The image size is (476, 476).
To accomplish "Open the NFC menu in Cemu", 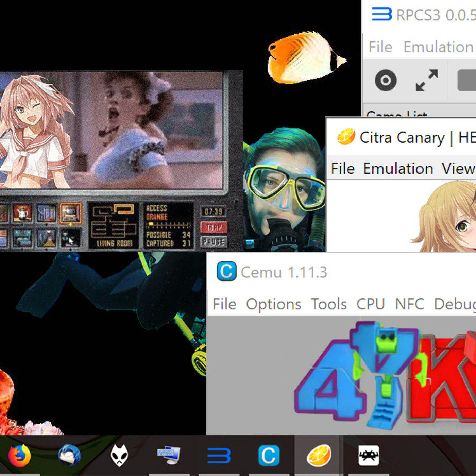I will coord(409,304).
